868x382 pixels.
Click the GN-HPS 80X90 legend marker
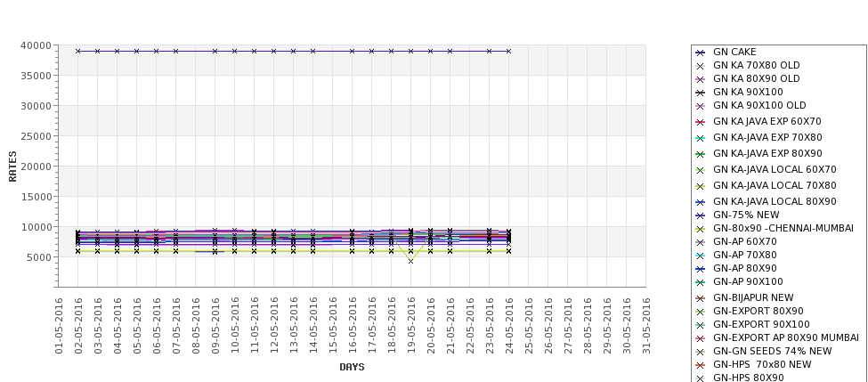[701, 378]
